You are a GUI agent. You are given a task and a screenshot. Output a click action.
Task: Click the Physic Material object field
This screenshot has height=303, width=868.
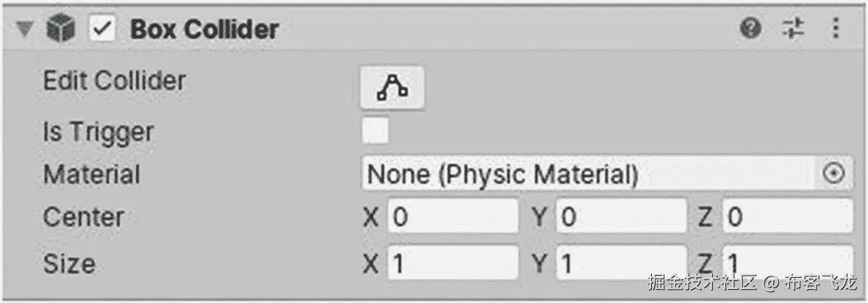click(x=588, y=174)
